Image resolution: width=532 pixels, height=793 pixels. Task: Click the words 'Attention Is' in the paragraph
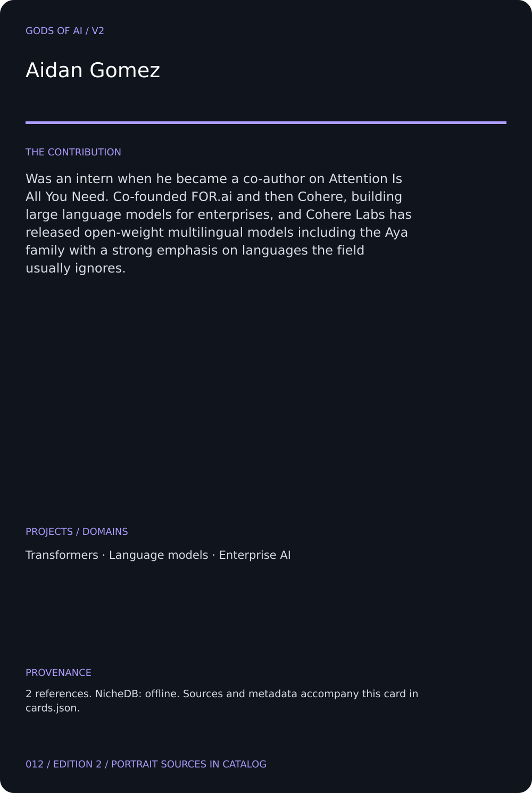click(x=365, y=179)
